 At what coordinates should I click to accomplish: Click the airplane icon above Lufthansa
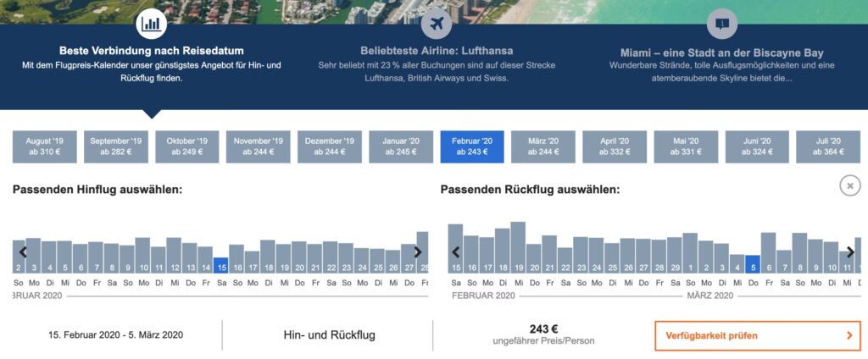pos(437,23)
